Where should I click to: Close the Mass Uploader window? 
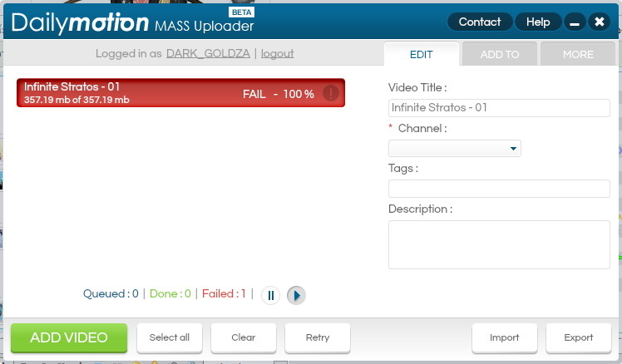[x=599, y=22]
